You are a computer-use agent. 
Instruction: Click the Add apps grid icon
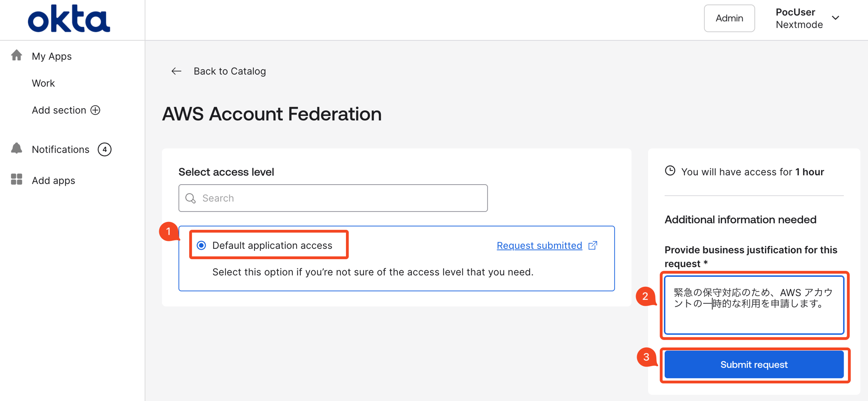tap(16, 180)
